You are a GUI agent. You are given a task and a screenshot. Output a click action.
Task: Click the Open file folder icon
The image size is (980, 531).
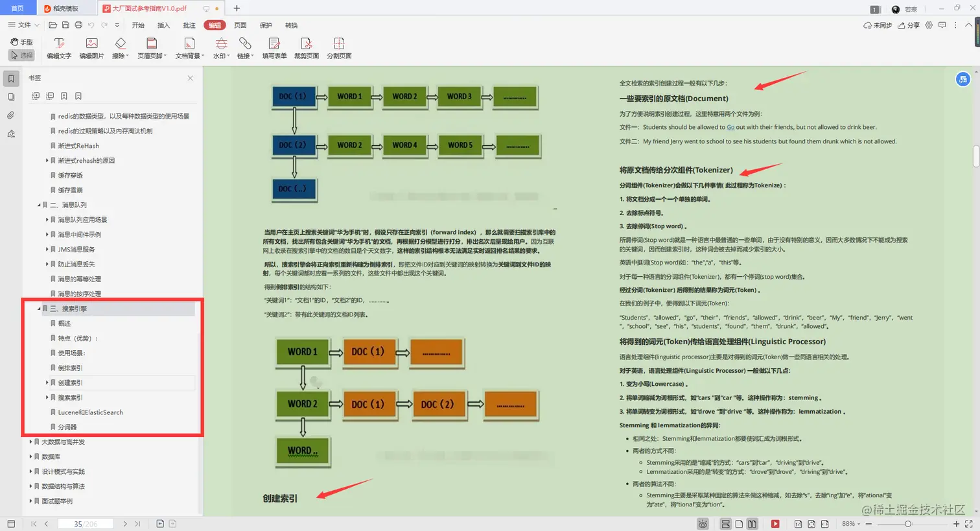point(53,25)
